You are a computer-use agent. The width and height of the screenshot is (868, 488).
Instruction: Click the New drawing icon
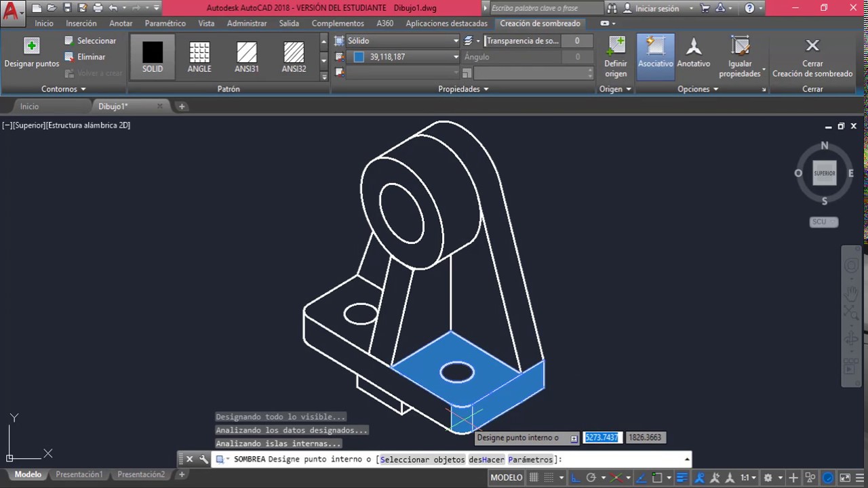pos(37,8)
